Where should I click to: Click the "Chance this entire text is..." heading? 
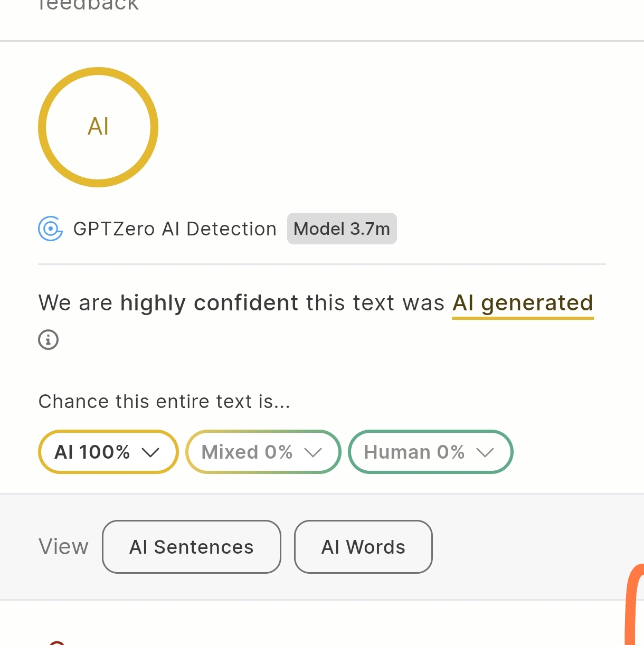click(x=164, y=402)
